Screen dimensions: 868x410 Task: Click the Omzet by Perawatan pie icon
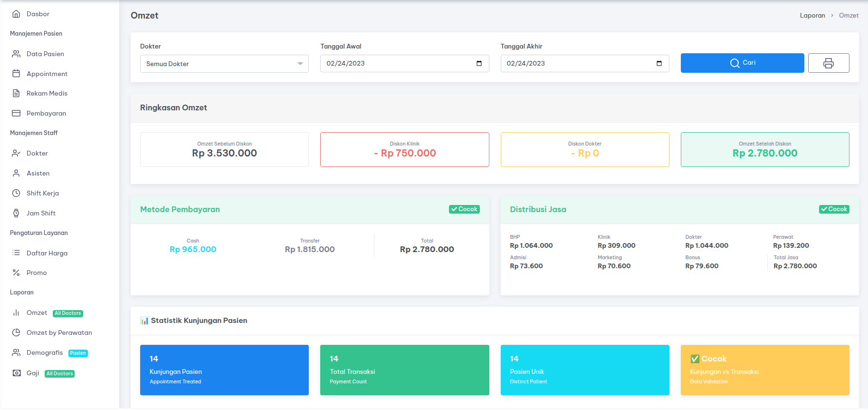pos(16,332)
